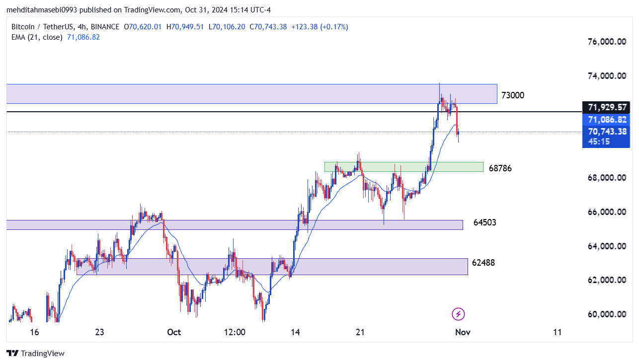Viewport: 639px width, 364px height.
Task: Click the publisher line mentioning TradingView.com
Action: point(139,9)
